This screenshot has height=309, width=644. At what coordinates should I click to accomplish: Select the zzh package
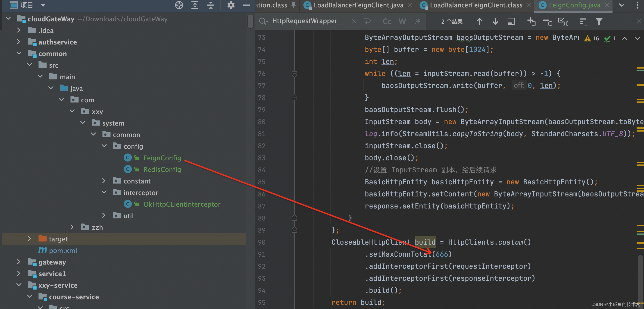tap(97, 227)
